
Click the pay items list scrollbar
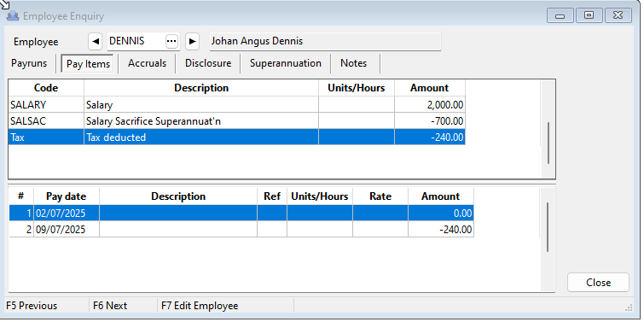(x=548, y=130)
